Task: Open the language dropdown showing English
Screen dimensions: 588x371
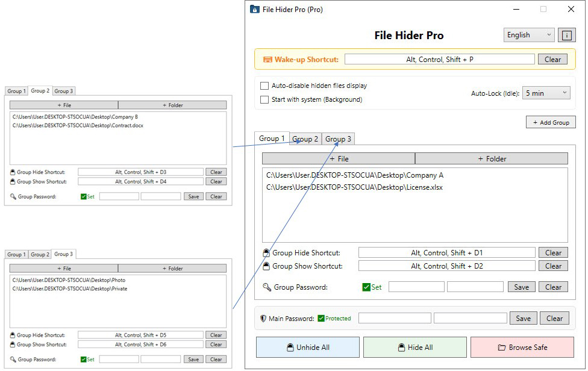Action: tap(529, 35)
